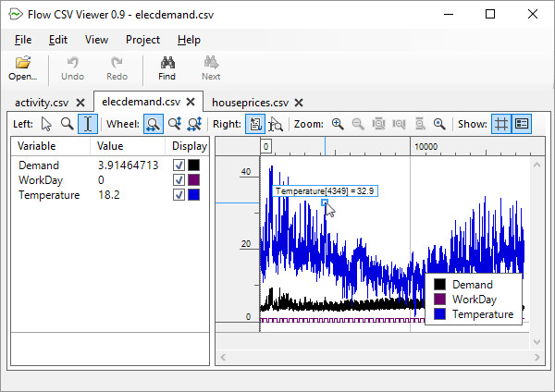The height and width of the screenshot is (392, 555).
Task: Set Wheel to vertical zoom mode
Action: tap(175, 124)
